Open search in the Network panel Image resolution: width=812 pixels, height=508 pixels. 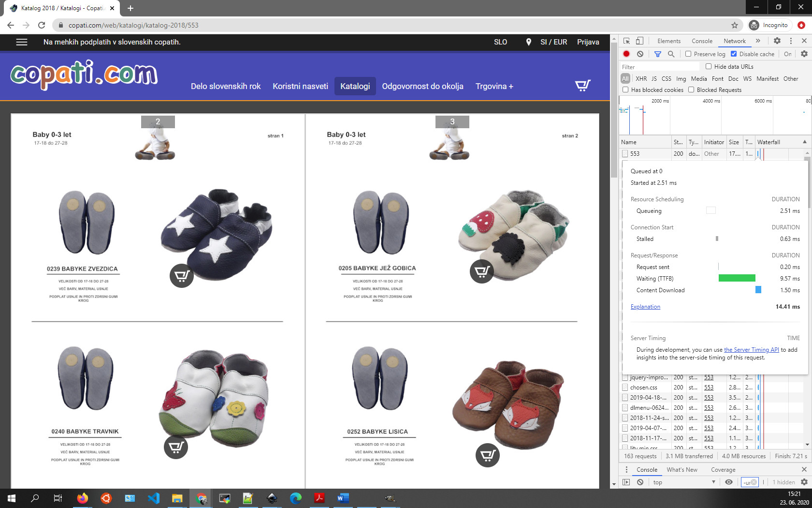(671, 54)
